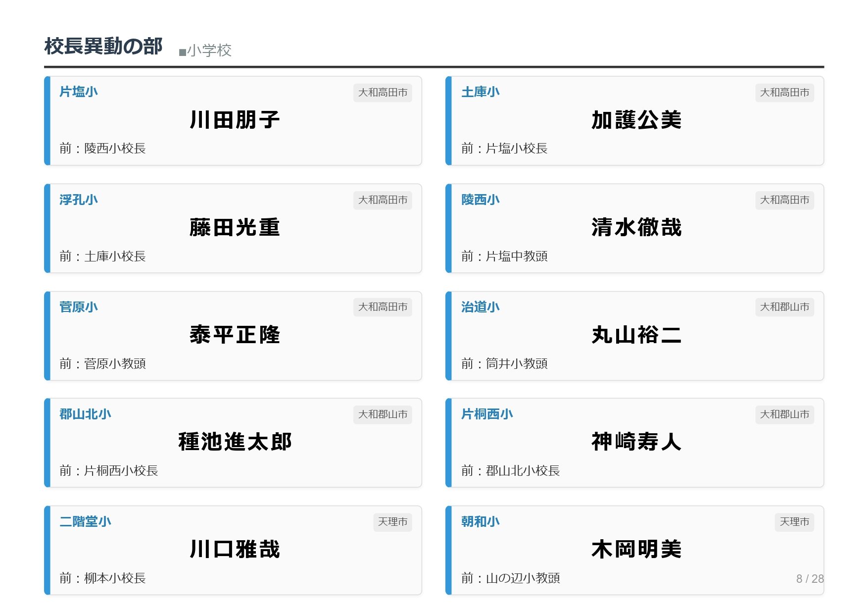Click the page number 8 / 28
The height and width of the screenshot is (614, 868).
click(810, 579)
